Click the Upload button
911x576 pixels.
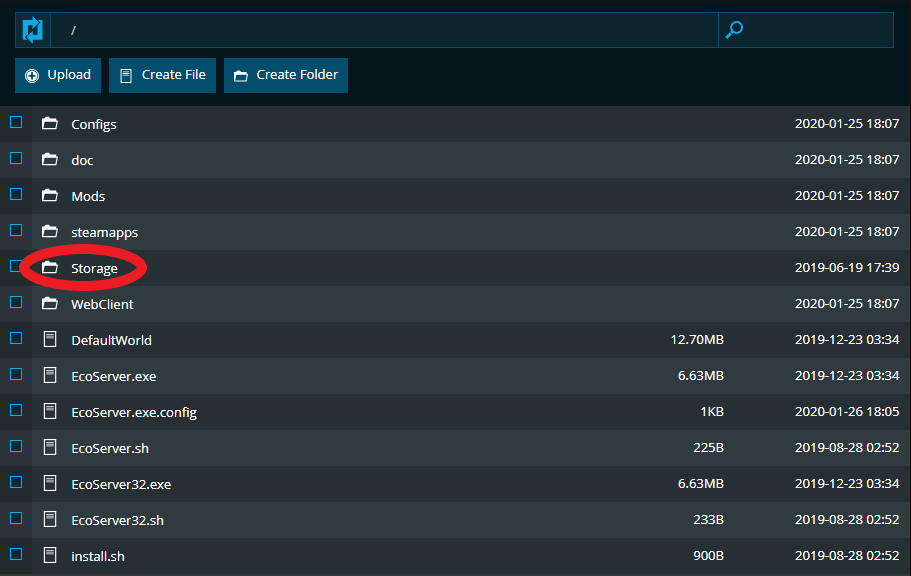click(x=58, y=75)
